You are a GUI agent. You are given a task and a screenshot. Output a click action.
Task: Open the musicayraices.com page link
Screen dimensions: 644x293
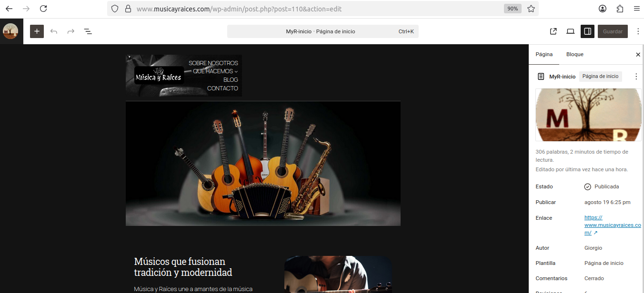[x=612, y=225]
